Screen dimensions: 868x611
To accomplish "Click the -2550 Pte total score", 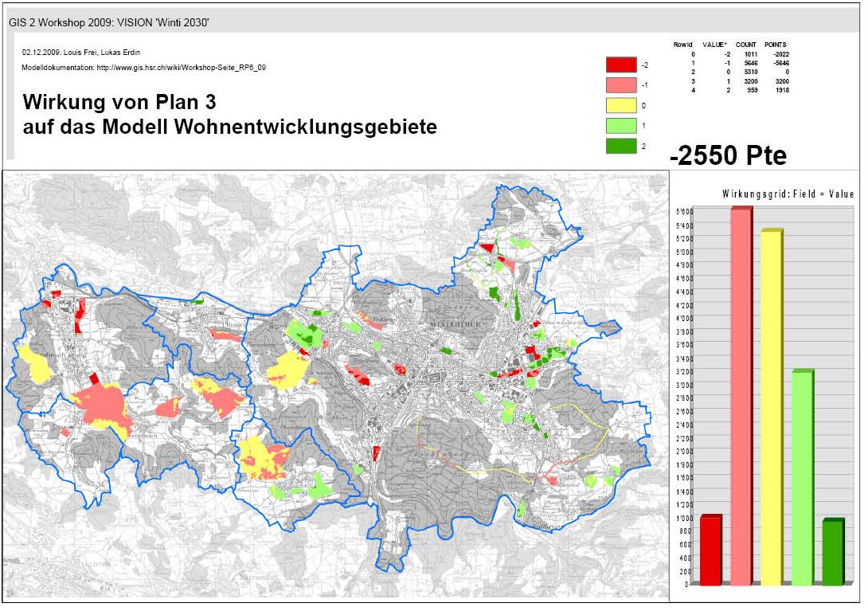I will click(x=728, y=156).
